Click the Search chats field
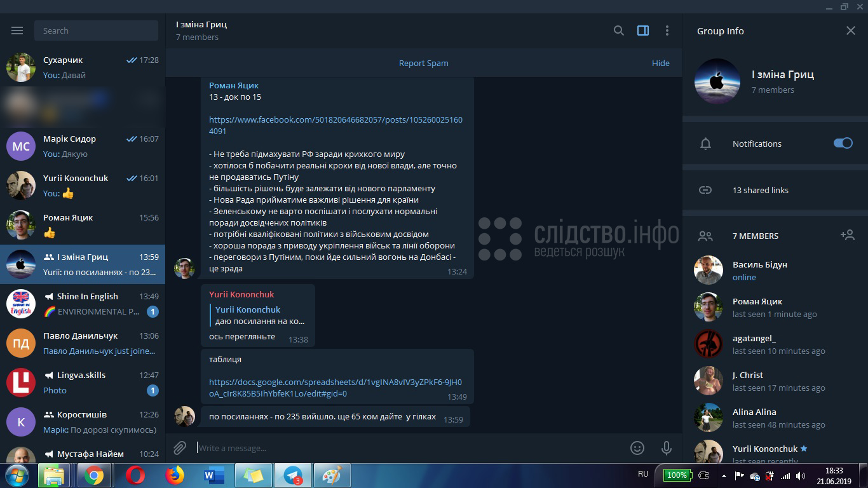 97,30
